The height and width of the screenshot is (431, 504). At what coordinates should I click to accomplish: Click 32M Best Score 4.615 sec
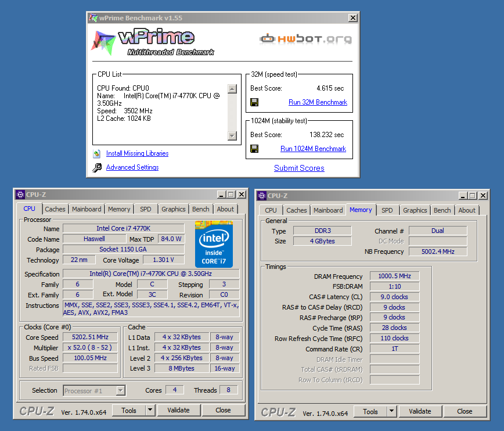tap(330, 88)
